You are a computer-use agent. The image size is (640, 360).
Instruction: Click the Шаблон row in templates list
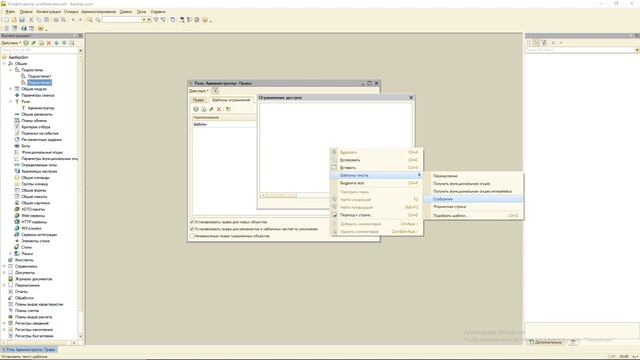coord(224,124)
